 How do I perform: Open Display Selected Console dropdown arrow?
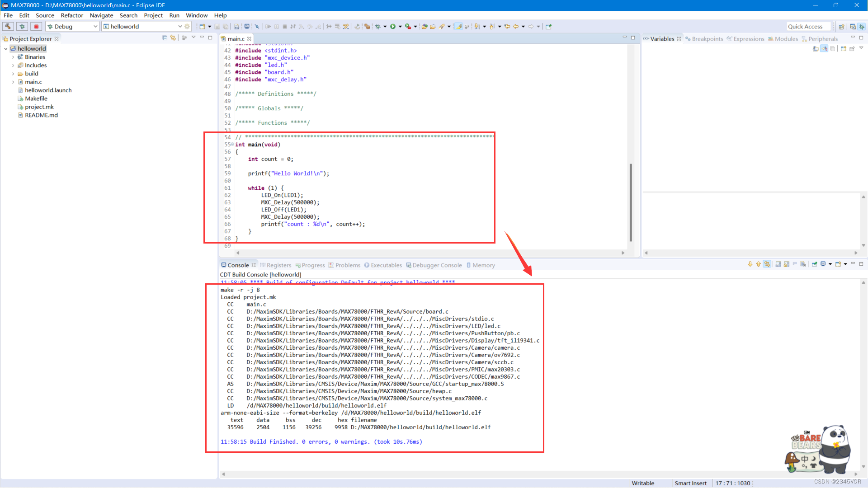click(830, 264)
